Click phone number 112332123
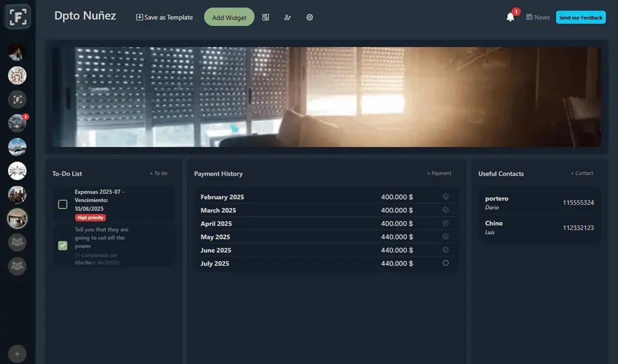The image size is (618, 364). [578, 228]
